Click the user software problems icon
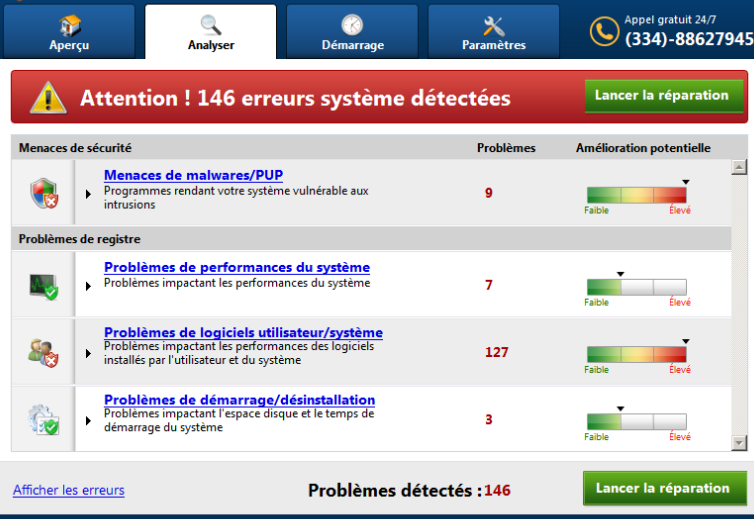 click(44, 352)
